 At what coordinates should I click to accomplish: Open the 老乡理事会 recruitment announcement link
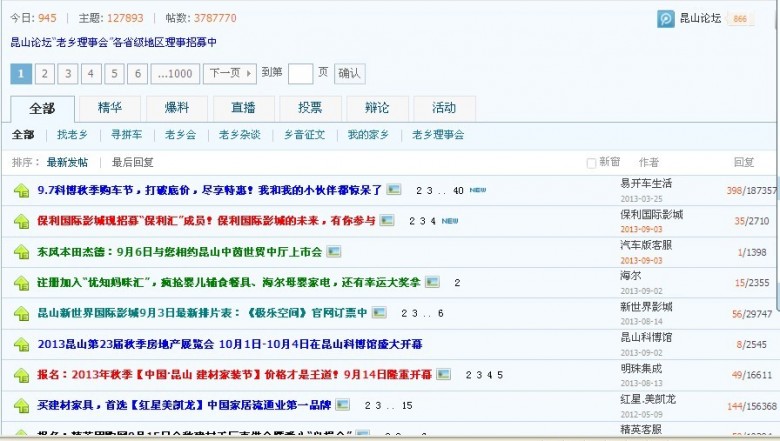pos(113,42)
